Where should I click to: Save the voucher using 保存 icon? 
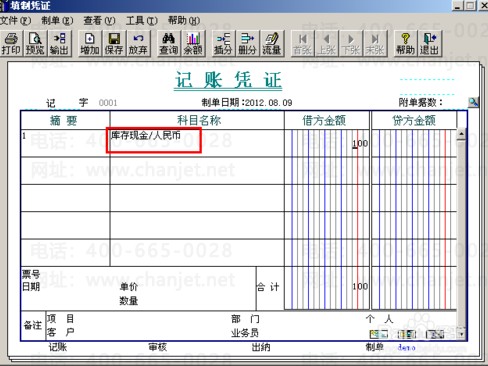pyautogui.click(x=114, y=43)
